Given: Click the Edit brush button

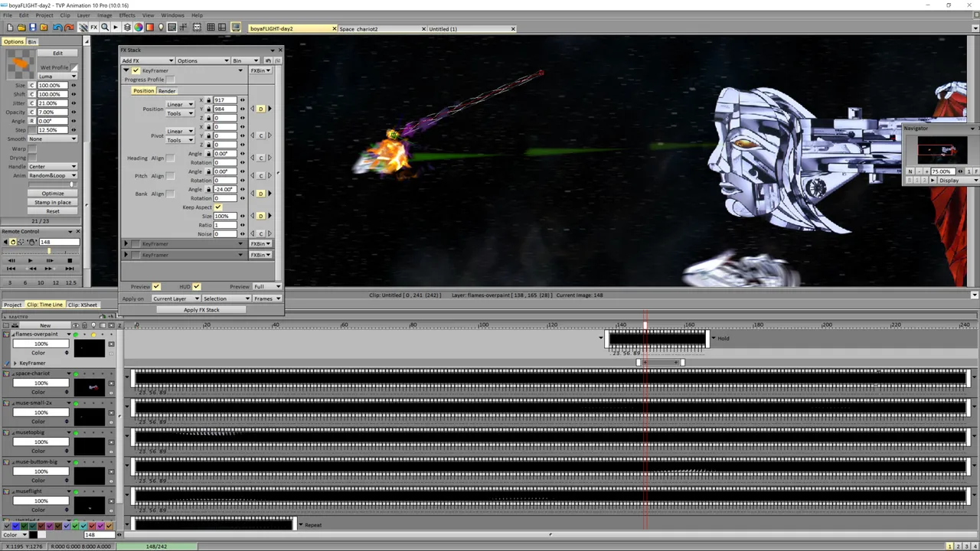Looking at the screenshot, I should pyautogui.click(x=57, y=53).
